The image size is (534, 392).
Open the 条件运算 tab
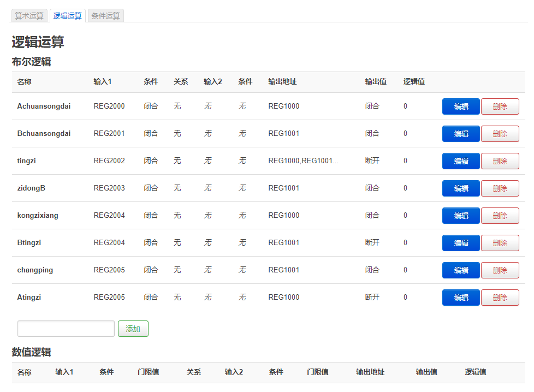pos(105,16)
